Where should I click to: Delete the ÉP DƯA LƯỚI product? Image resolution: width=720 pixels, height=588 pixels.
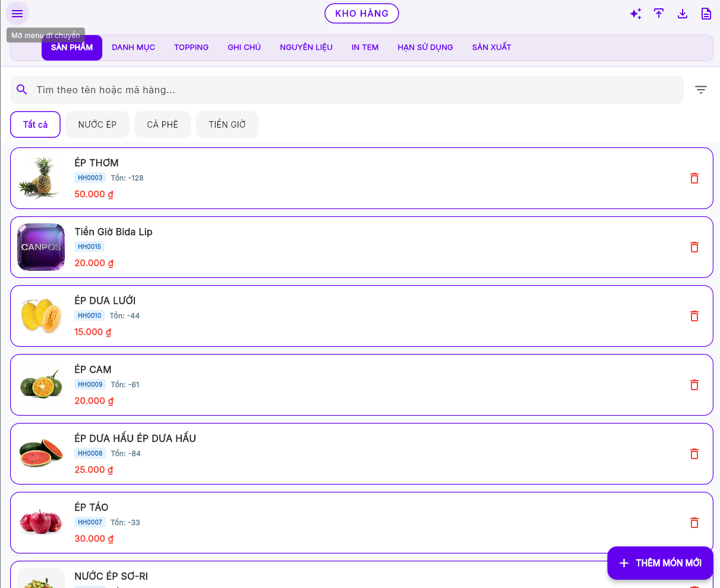pyautogui.click(x=694, y=316)
